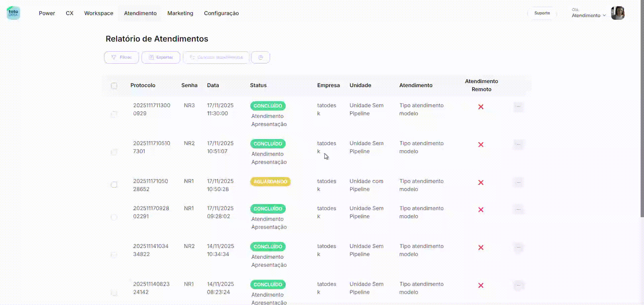Tick the checkbox for protocol 20251117092802291
The height and width of the screenshot is (305, 644).
point(114,217)
